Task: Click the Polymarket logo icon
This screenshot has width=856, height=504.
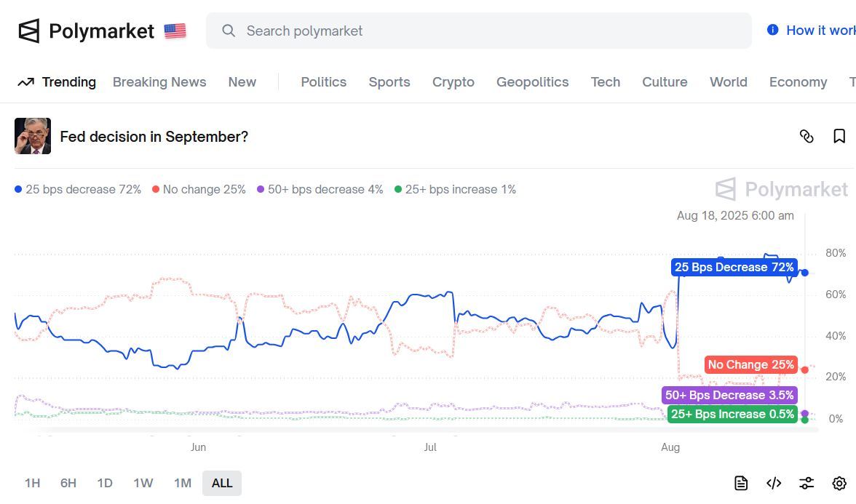Action: tap(29, 31)
